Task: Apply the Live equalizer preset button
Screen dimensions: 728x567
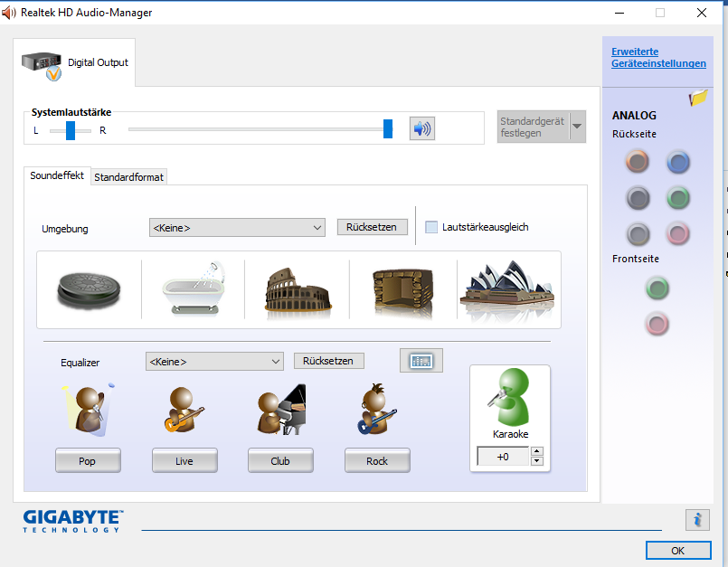Action: [184, 460]
